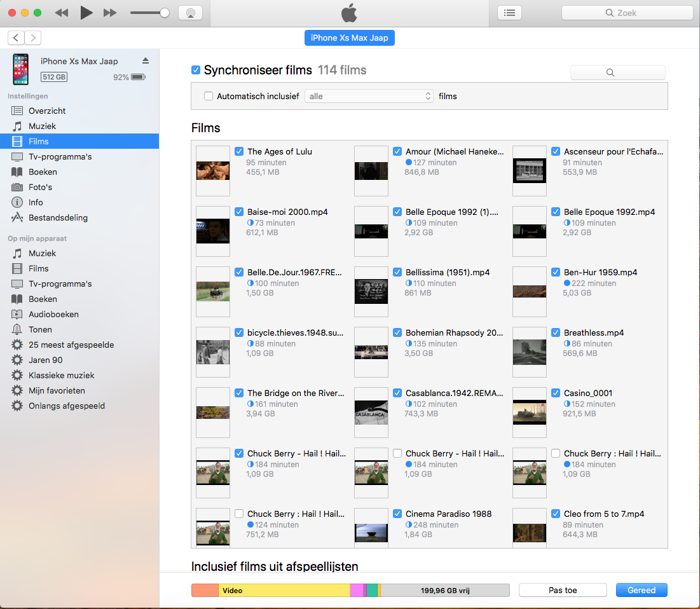Click the fast-forward button
The width and height of the screenshot is (700, 609).
[x=110, y=13]
